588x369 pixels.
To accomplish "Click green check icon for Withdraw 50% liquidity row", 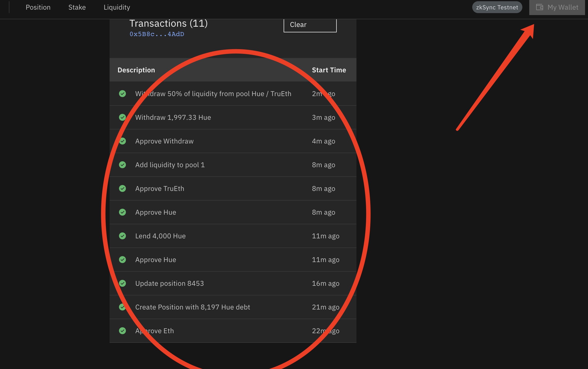I will (x=122, y=94).
